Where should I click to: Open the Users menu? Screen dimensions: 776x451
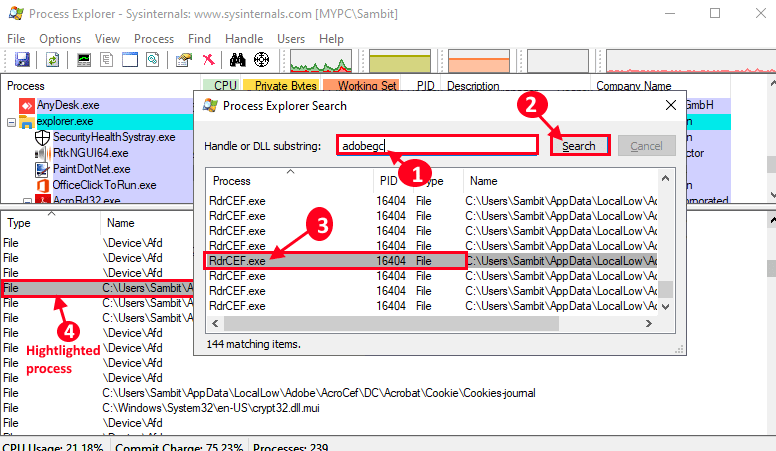291,39
